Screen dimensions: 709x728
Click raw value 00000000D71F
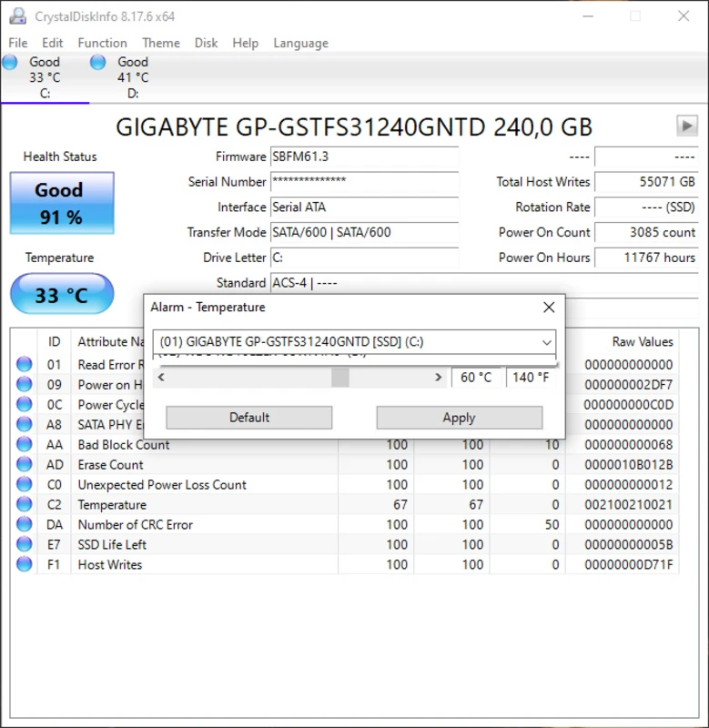click(x=629, y=564)
